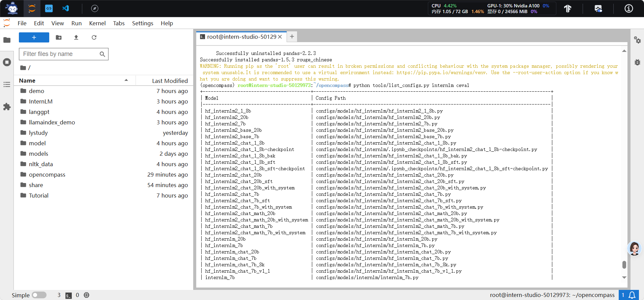The image size is (644, 300).
Task: Click the root folder icon in breadcrumb
Action: pyautogui.click(x=23, y=68)
